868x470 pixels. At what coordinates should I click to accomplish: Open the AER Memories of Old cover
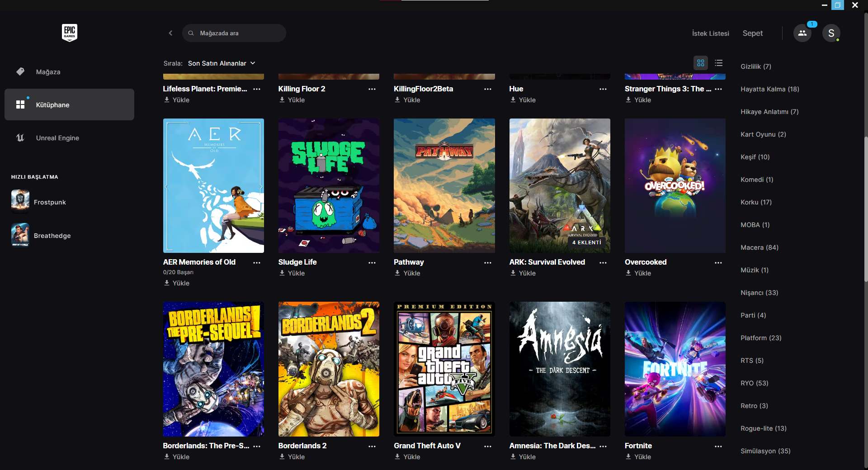[x=213, y=185]
